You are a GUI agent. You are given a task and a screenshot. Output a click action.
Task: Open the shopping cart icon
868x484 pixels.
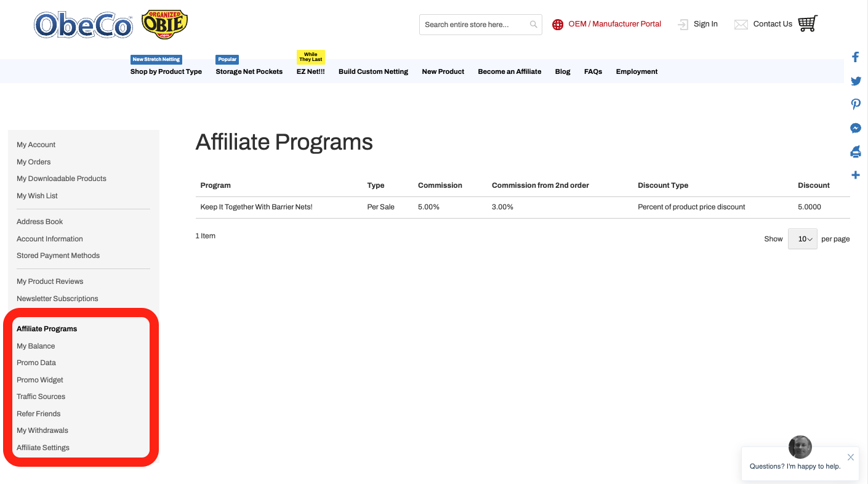[807, 24]
